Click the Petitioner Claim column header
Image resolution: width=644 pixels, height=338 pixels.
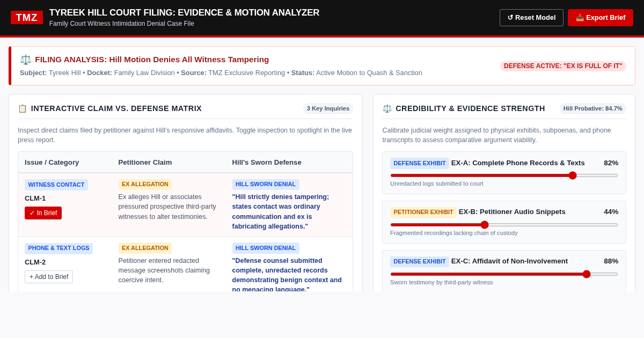pyautogui.click(x=145, y=162)
